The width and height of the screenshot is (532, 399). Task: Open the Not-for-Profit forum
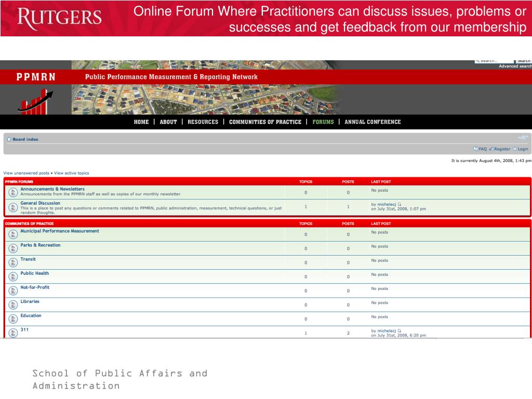35,287
